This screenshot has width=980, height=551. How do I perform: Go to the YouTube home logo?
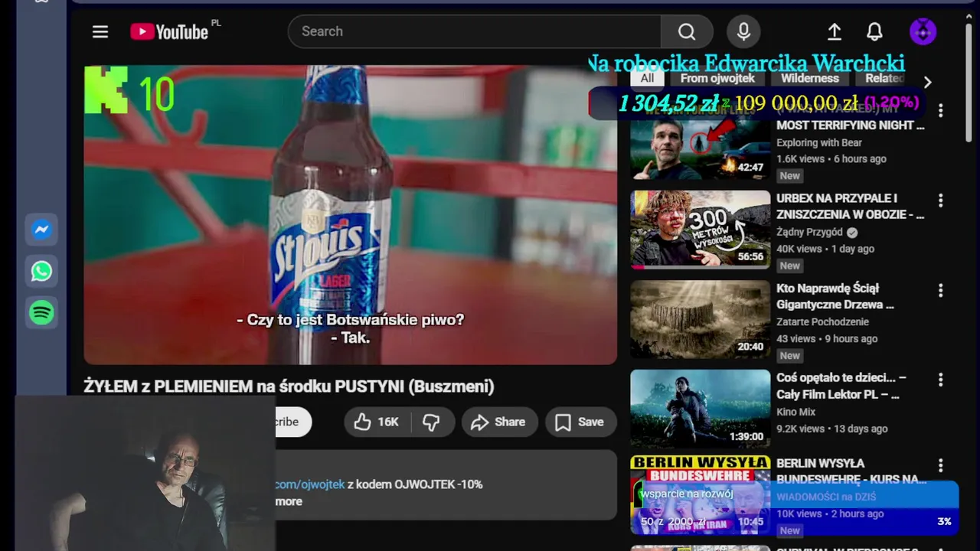169,31
